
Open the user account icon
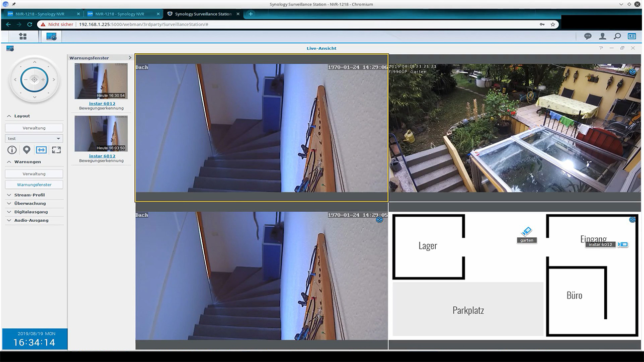tap(602, 36)
